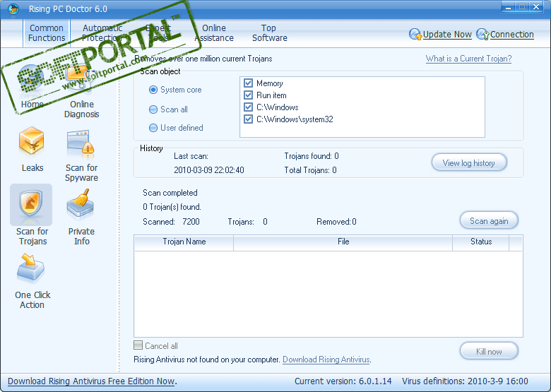Uncheck the C:\Windows\system32 checkbox
This screenshot has width=551, height=392.
249,119
